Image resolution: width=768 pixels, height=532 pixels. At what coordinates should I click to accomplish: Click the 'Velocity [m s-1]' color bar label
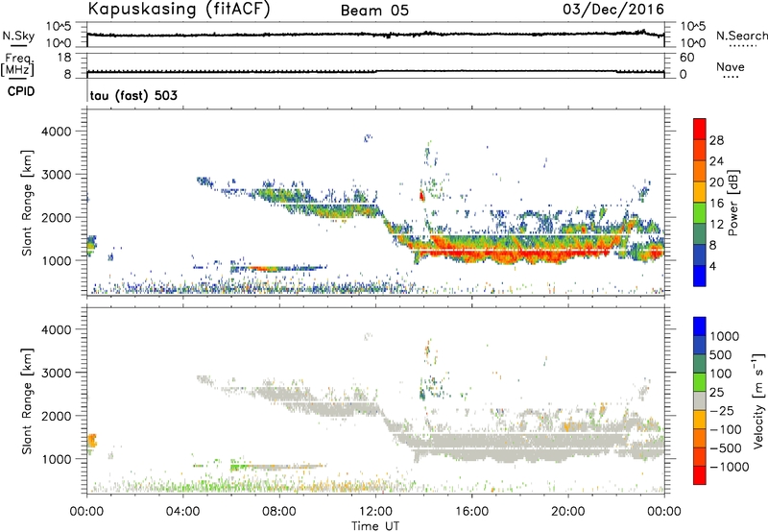[x=758, y=400]
